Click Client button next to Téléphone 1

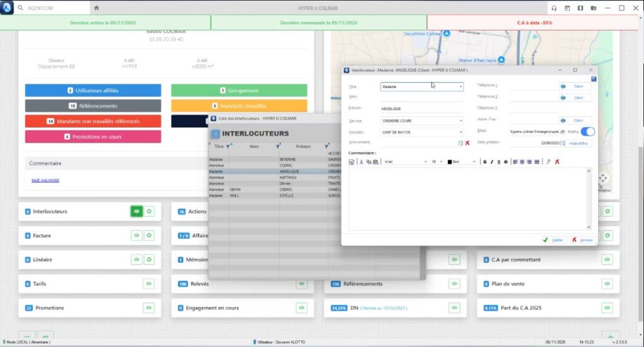tap(575, 86)
